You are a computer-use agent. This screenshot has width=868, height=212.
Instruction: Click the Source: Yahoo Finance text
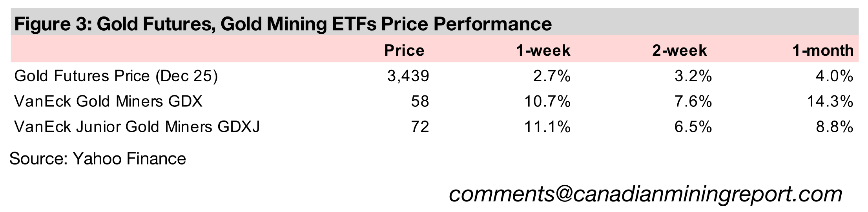coord(97,159)
